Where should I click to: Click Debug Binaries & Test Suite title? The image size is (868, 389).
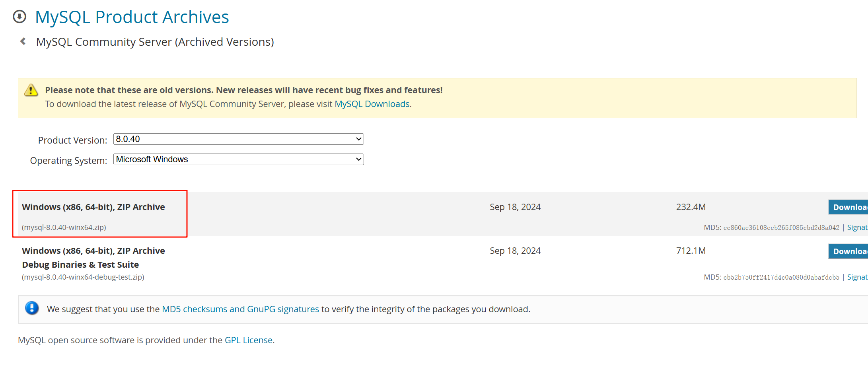pyautogui.click(x=80, y=265)
